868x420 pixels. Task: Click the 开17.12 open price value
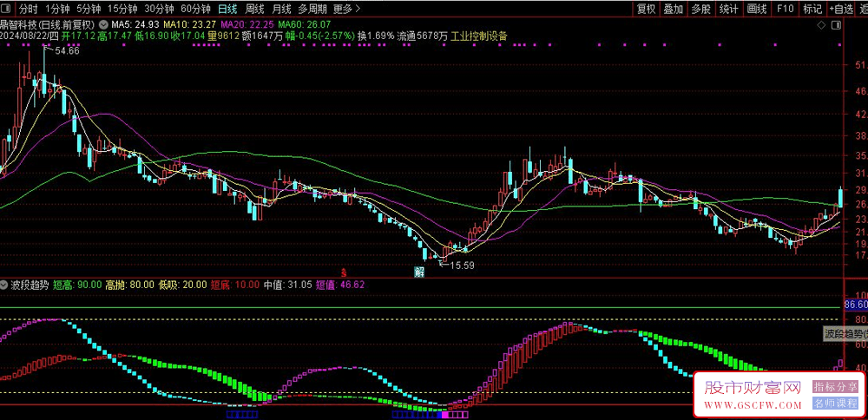[79, 36]
